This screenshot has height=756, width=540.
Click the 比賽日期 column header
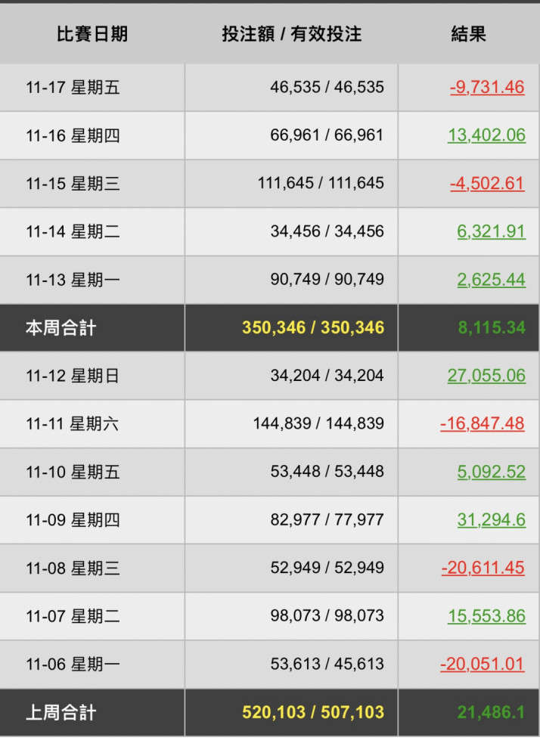coord(92,34)
